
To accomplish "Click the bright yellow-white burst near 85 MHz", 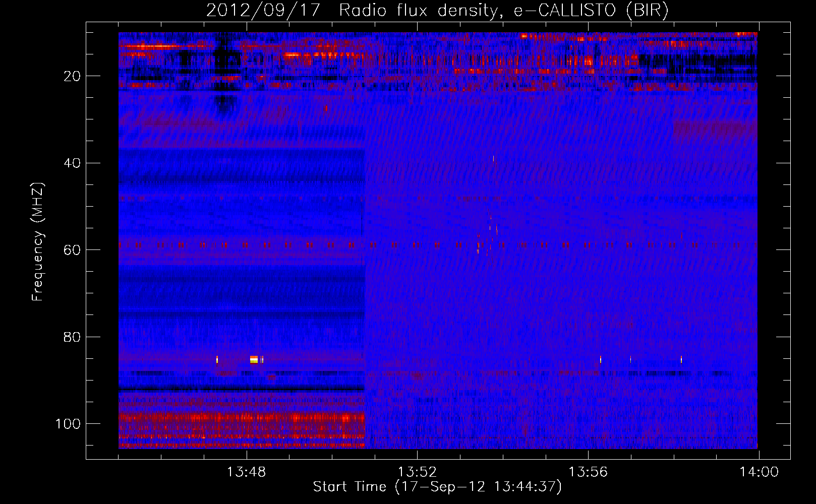I will [254, 359].
